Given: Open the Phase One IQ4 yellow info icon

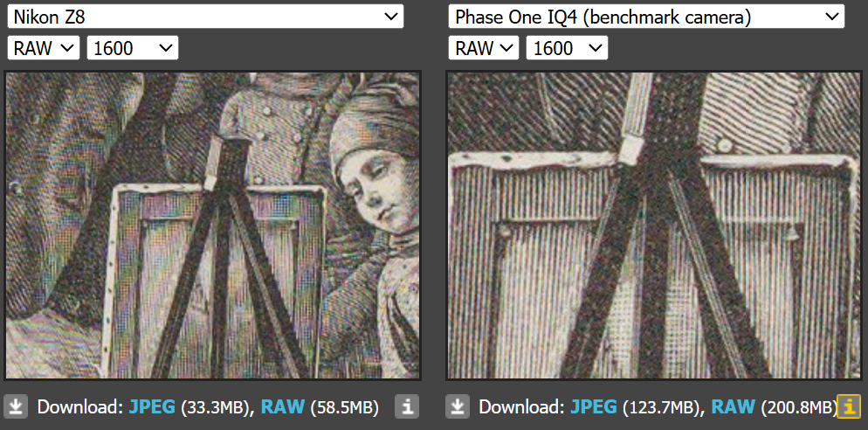Looking at the screenshot, I should click(x=849, y=407).
